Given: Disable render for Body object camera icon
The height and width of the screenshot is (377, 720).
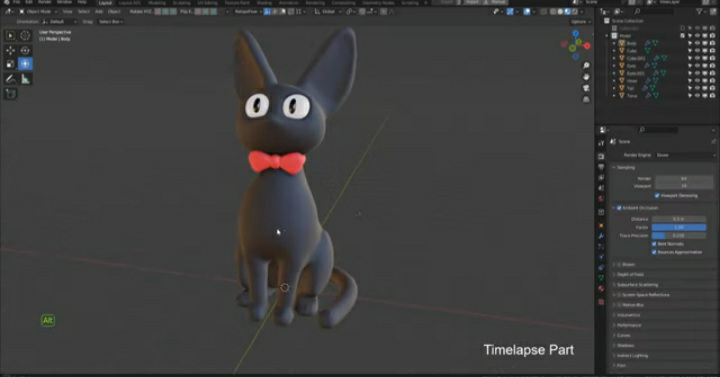Looking at the screenshot, I should click(x=712, y=43).
